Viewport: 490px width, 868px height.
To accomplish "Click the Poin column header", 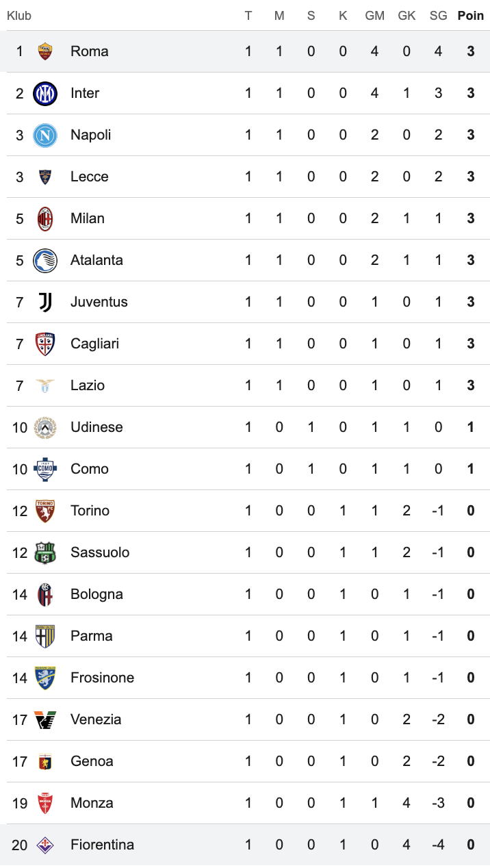I will pyautogui.click(x=471, y=16).
